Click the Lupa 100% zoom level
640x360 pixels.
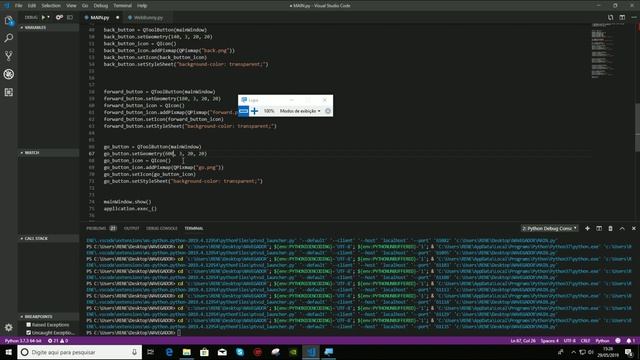click(x=269, y=111)
